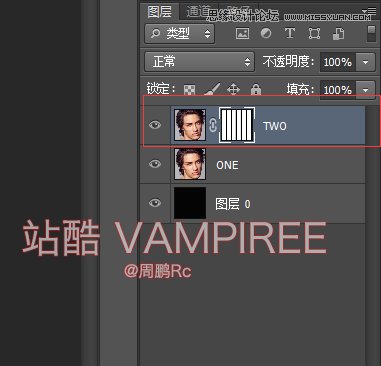381x366 pixels.
Task: Select the layer named 图层 0
Action: [x=233, y=204]
